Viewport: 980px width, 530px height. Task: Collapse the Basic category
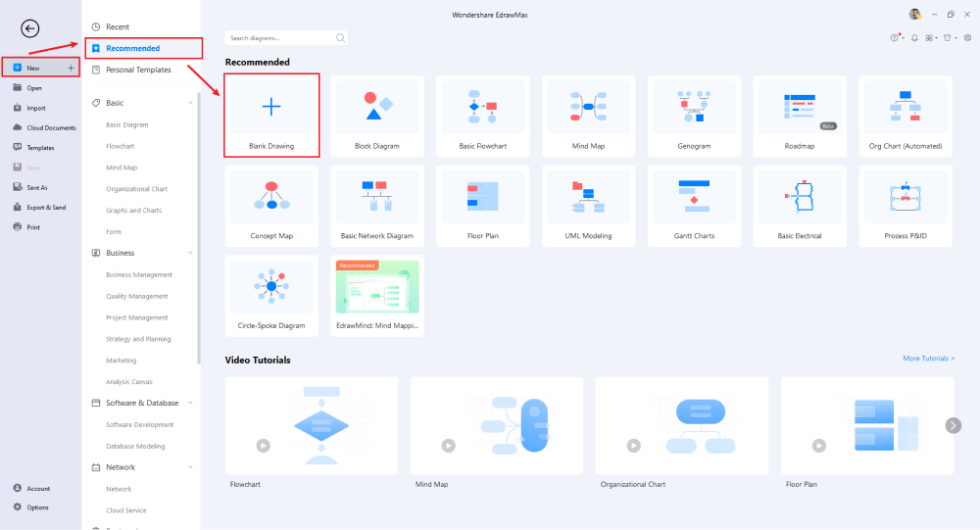click(x=191, y=103)
